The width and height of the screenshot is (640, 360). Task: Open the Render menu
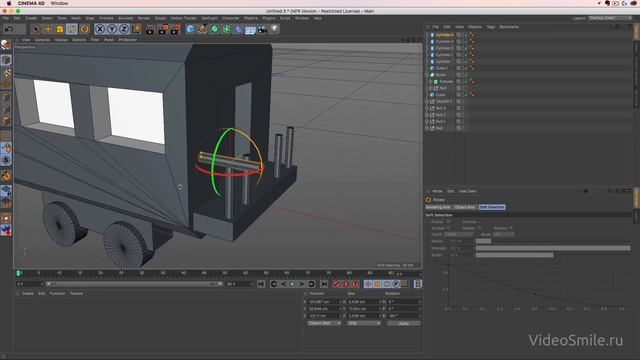tap(144, 18)
